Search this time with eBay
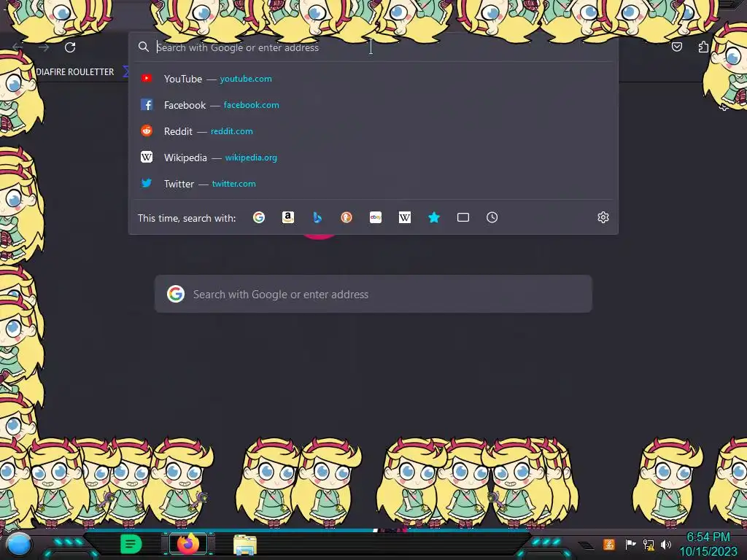747x560 pixels. 376,217
